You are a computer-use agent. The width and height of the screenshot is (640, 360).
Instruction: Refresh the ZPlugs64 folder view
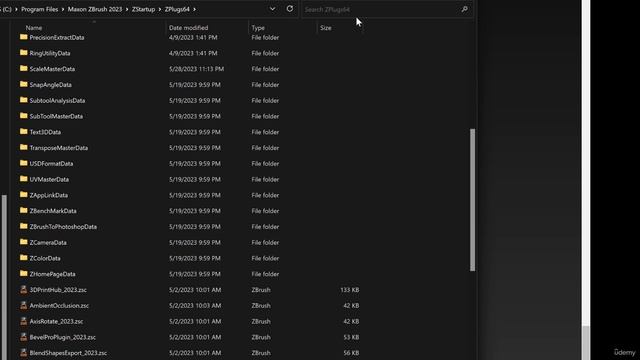pyautogui.click(x=289, y=9)
